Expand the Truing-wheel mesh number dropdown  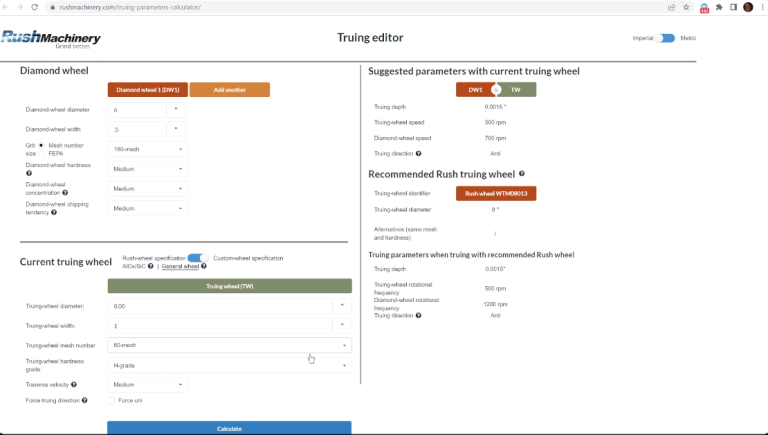click(229, 345)
